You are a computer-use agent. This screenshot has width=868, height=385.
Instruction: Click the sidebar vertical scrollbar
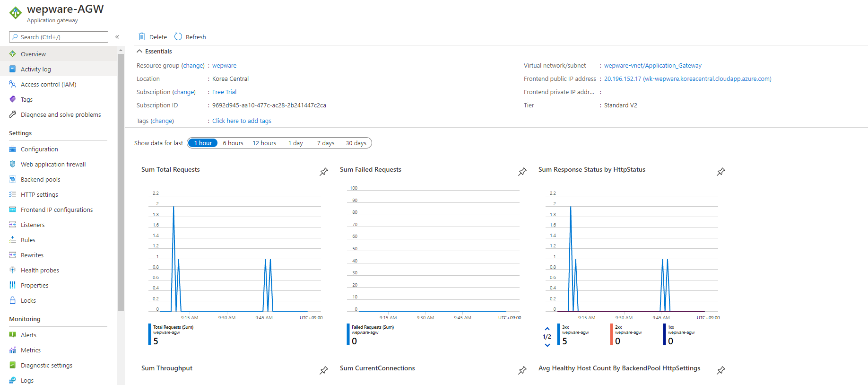click(121, 182)
